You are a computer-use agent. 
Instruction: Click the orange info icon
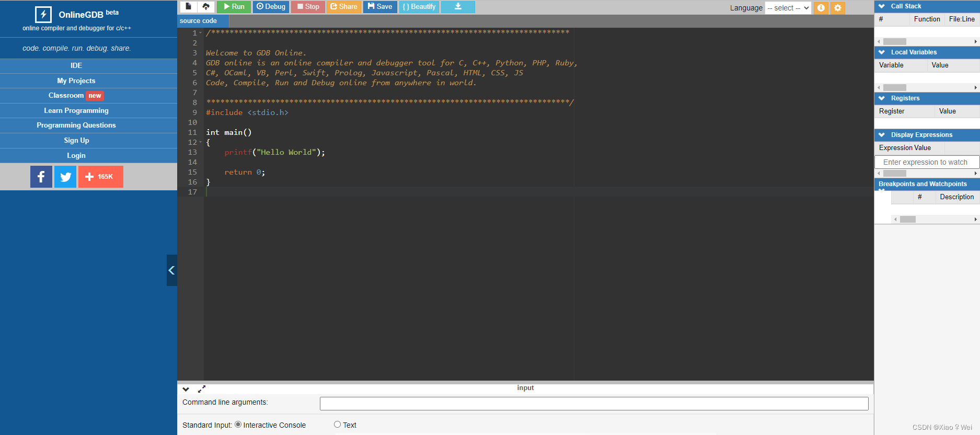[821, 8]
